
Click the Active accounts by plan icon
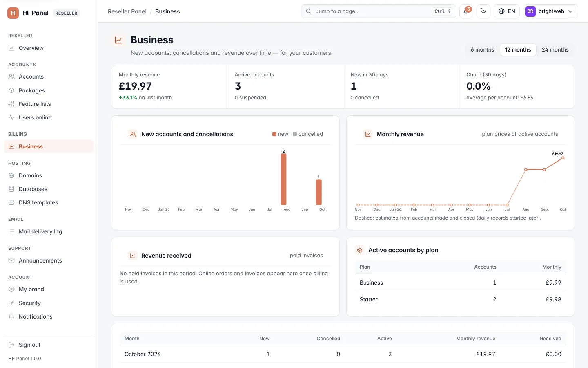(360, 250)
